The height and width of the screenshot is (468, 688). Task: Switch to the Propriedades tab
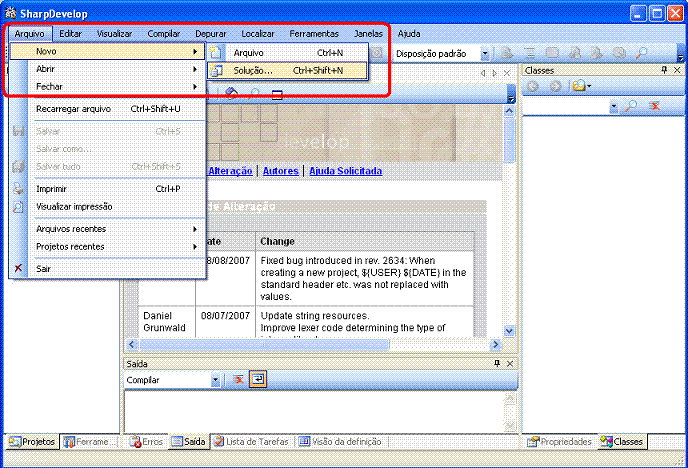pos(559,442)
